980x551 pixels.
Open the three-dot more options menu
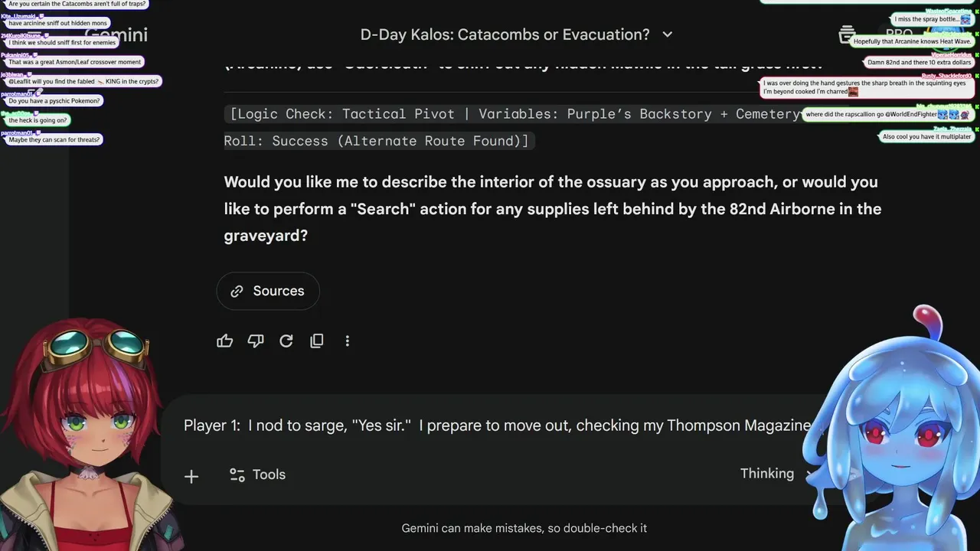[x=348, y=341]
